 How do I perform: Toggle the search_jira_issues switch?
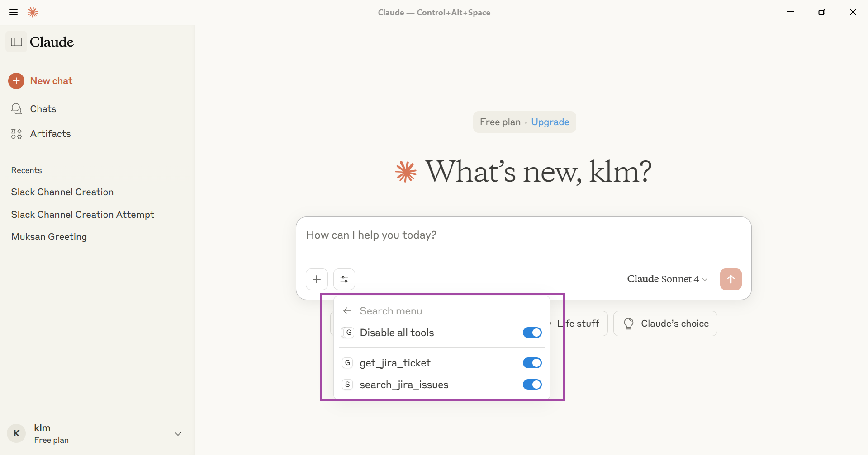[532, 385]
